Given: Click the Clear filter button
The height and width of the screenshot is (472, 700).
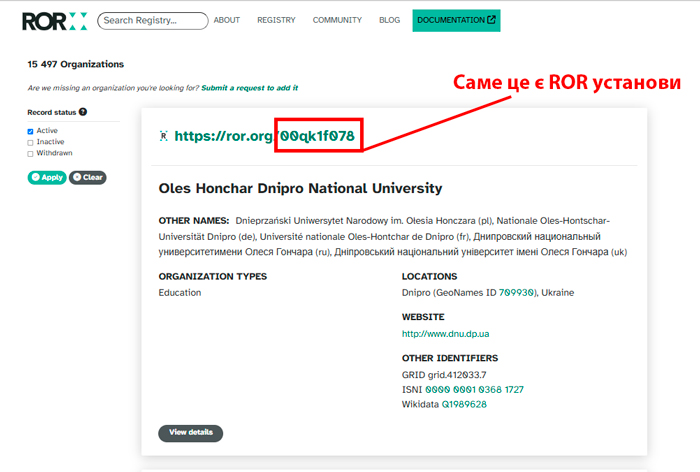Looking at the screenshot, I should [88, 177].
